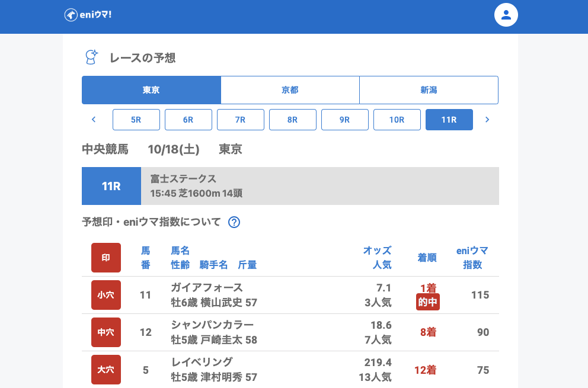
Task: Click the 中穴 prediction mark badge
Action: click(x=106, y=332)
